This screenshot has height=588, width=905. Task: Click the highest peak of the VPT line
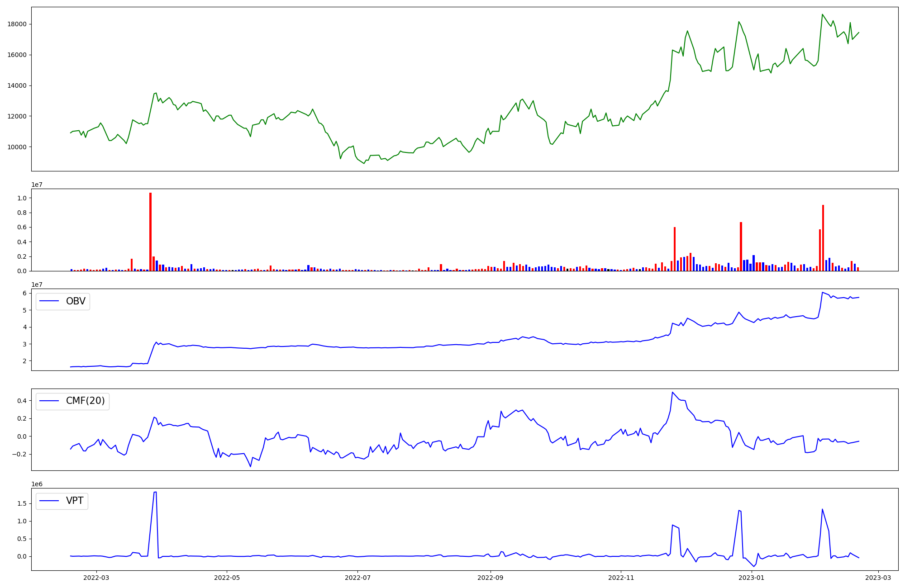click(x=155, y=492)
